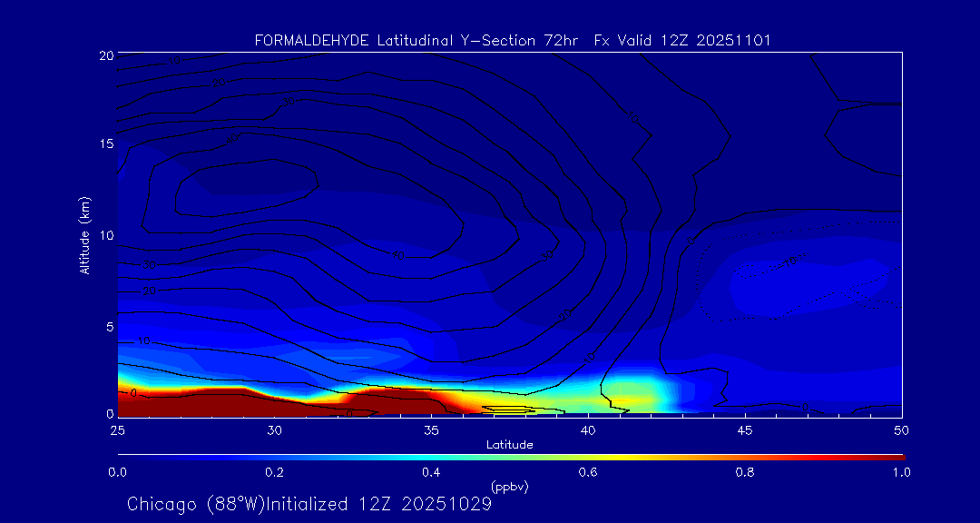Pick the dark red end of the color bar

894,458
